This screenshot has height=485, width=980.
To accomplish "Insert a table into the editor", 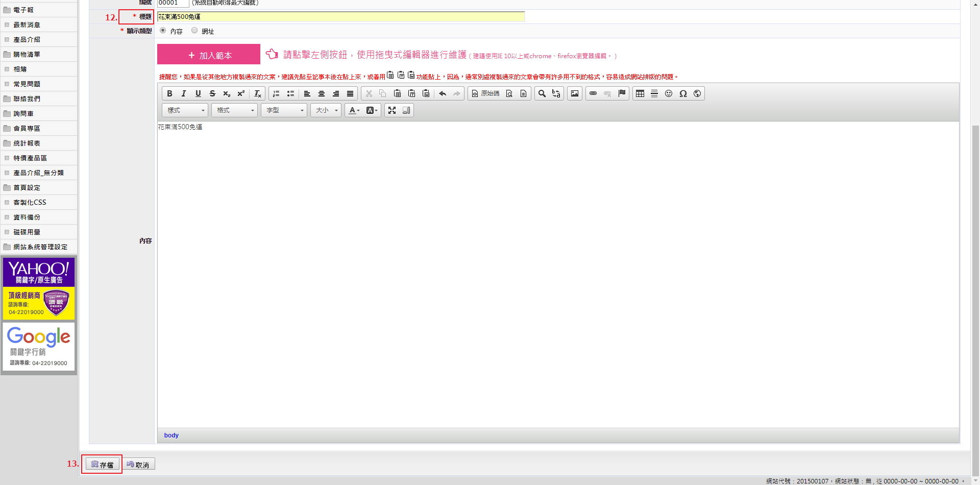I will pos(640,93).
